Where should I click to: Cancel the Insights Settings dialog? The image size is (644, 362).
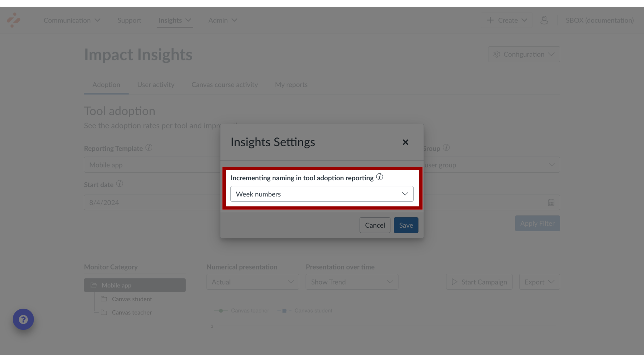coord(375,225)
